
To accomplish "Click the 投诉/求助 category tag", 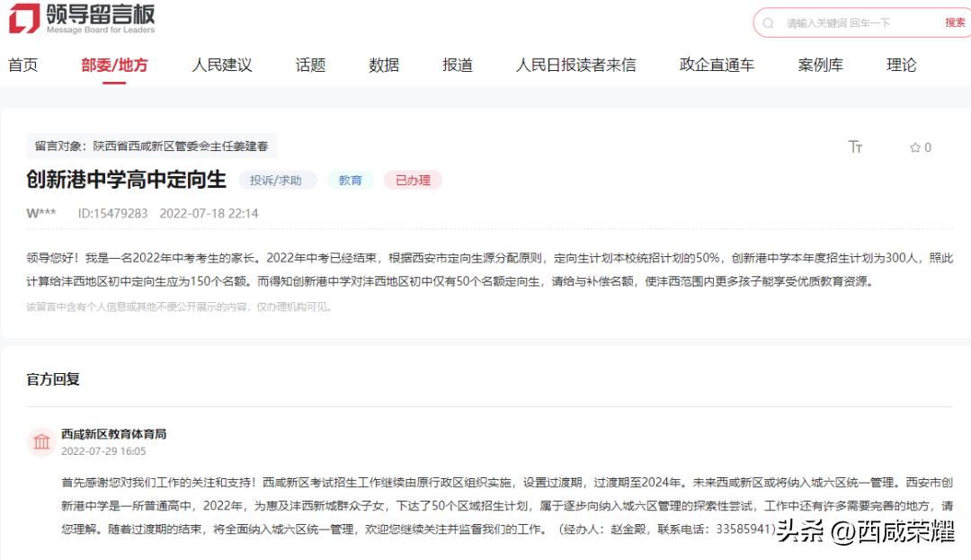I will [x=277, y=180].
